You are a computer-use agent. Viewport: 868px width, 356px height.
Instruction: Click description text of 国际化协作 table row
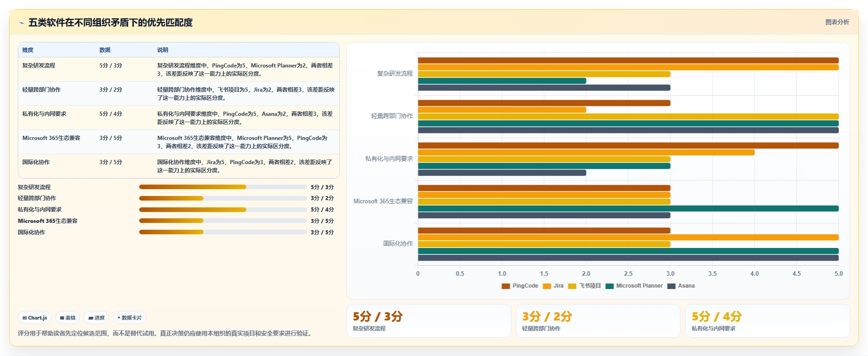[x=245, y=166]
